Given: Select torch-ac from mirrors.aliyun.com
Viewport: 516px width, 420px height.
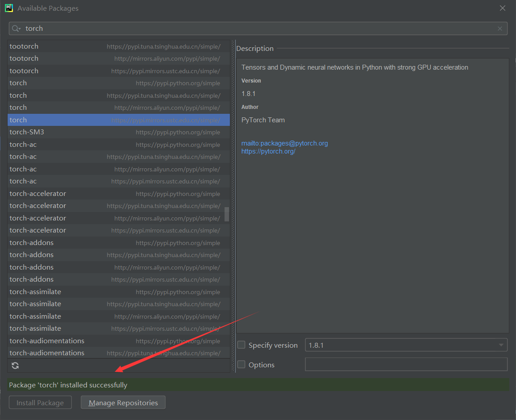Looking at the screenshot, I should (118, 169).
